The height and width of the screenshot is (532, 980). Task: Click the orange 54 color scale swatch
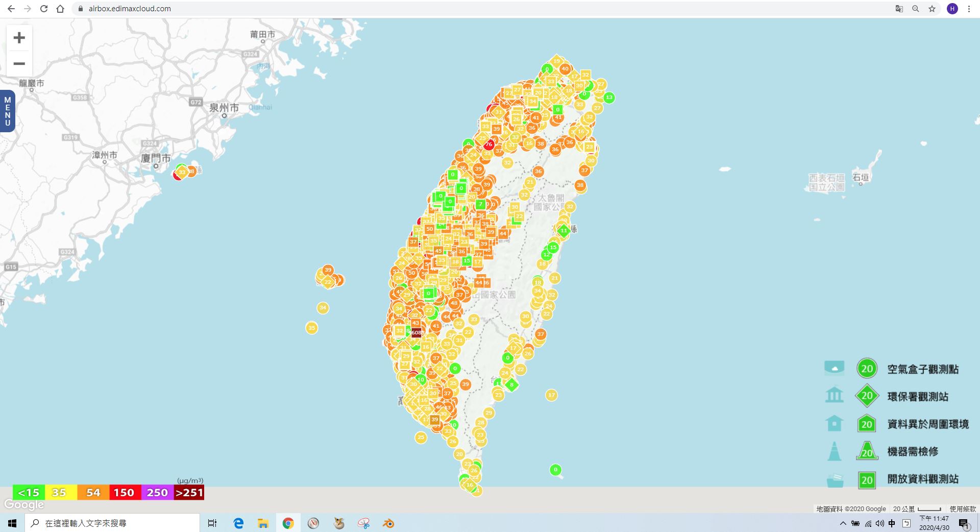click(93, 493)
